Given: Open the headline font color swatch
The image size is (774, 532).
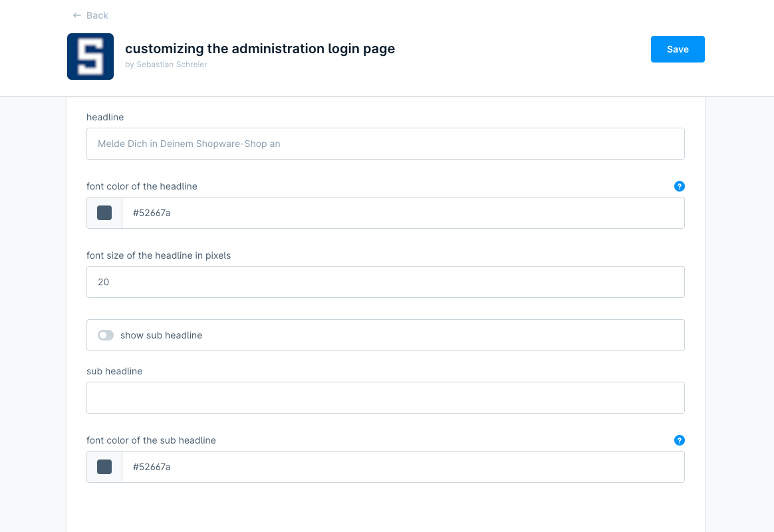Looking at the screenshot, I should [x=104, y=213].
